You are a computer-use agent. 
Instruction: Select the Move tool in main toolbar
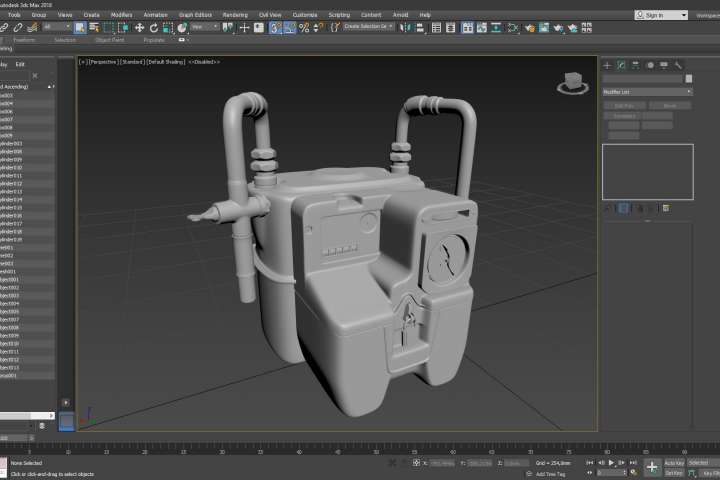(139, 28)
